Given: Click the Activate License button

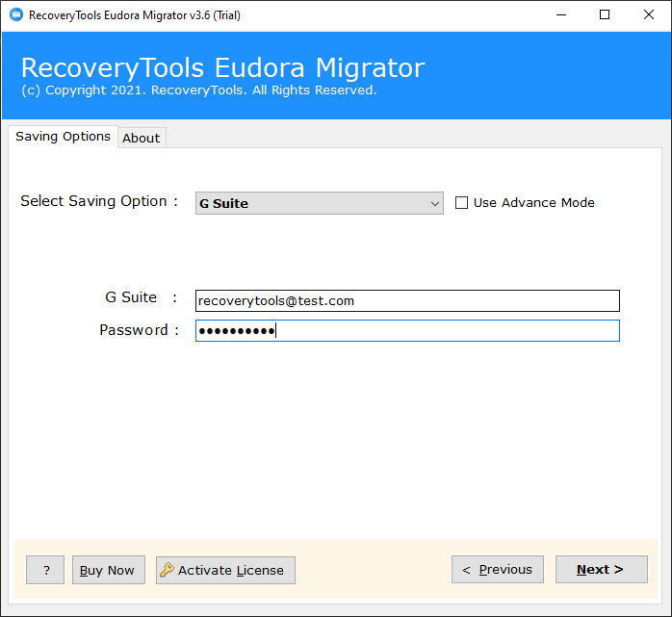Looking at the screenshot, I should pos(225,570).
